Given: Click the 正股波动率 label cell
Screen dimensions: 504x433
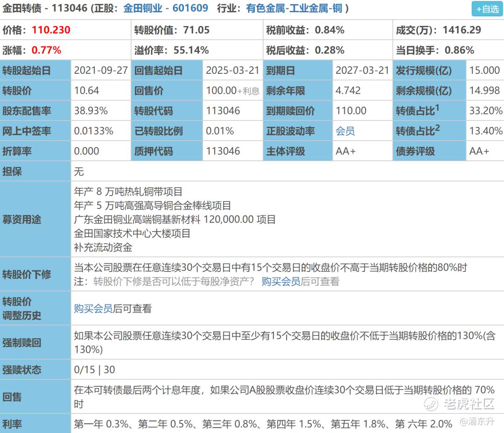Looking at the screenshot, I should click(298, 131).
